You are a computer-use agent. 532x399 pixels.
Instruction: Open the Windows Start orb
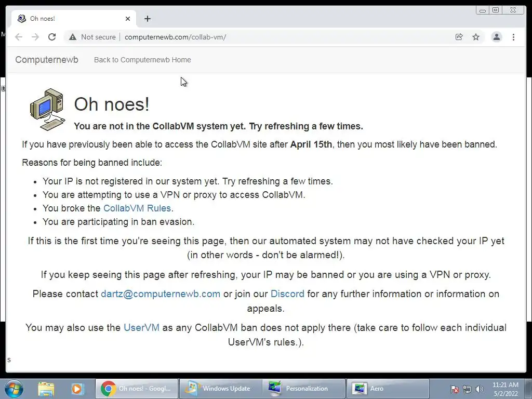[14, 389]
